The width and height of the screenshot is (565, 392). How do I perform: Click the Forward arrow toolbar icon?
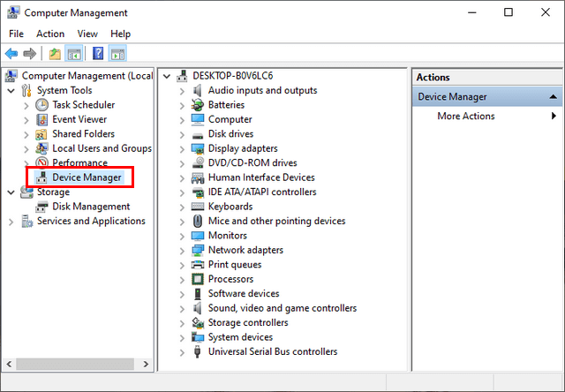(x=29, y=54)
